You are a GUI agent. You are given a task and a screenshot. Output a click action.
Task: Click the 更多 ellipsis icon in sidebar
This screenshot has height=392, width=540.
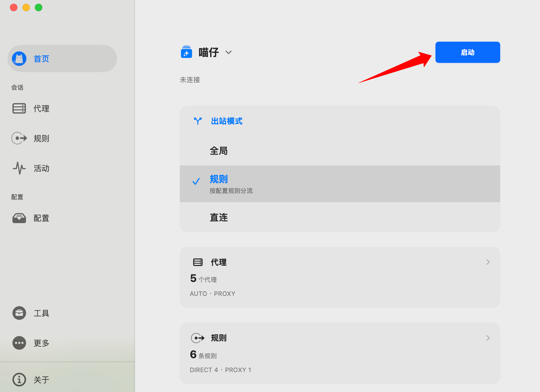(19, 343)
